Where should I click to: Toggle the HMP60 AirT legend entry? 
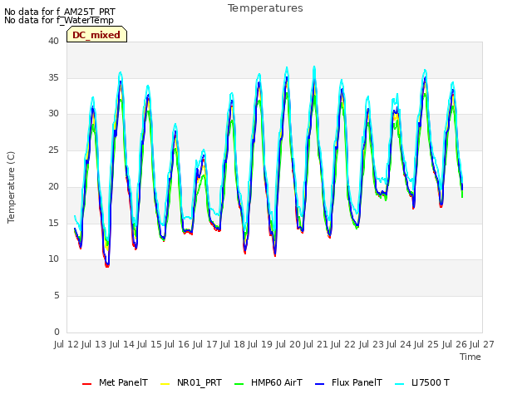(x=268, y=382)
